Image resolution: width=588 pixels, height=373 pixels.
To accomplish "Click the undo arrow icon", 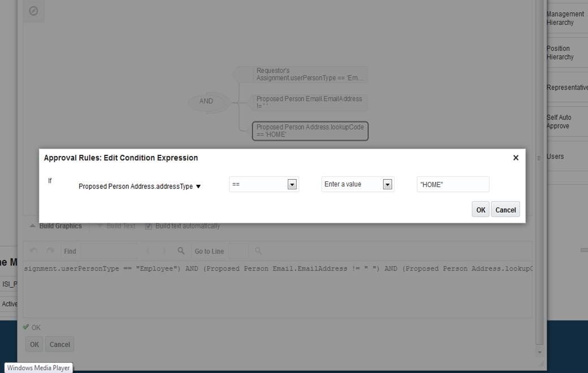I will coord(33,251).
